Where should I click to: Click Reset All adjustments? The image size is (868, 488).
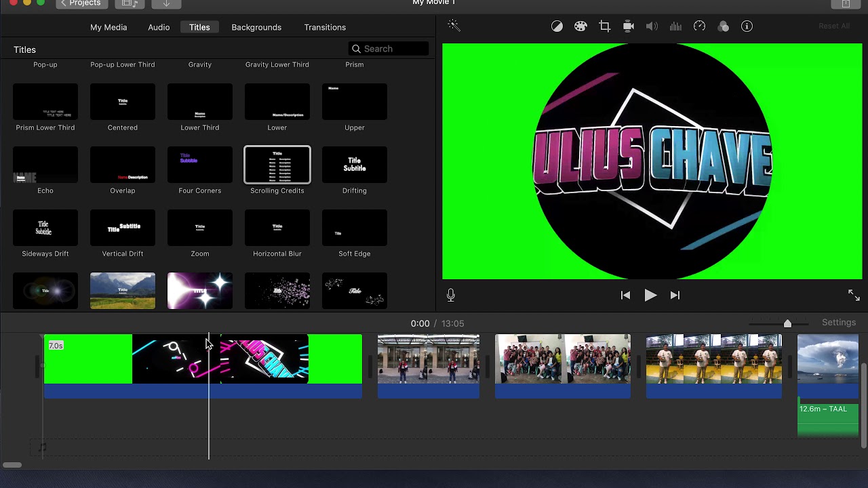click(834, 26)
